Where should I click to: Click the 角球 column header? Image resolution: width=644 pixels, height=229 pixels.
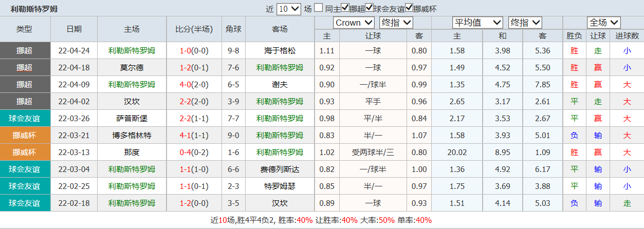pos(233,29)
